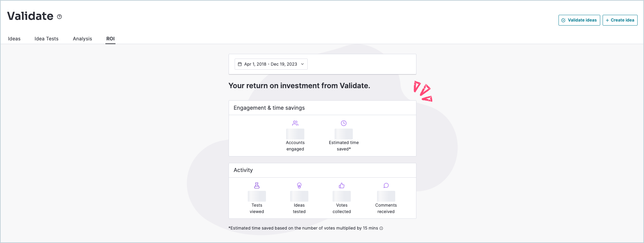Screen dimensions: 644x243
Task: Select the ROI tab
Action: click(110, 39)
